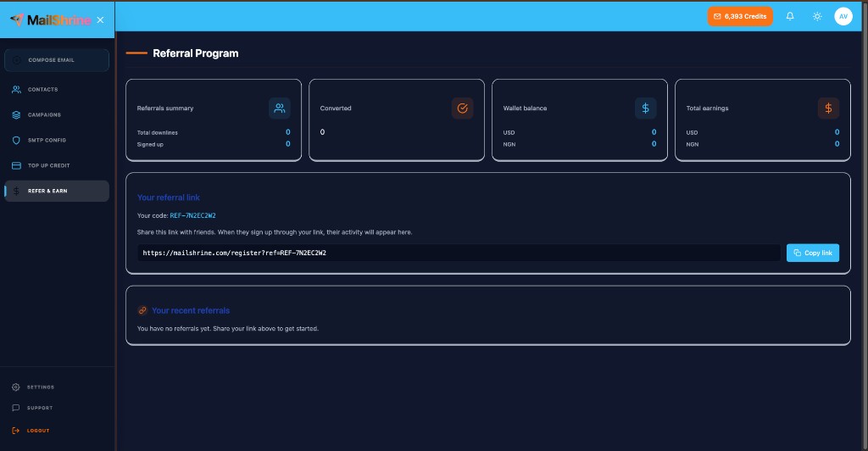
Task: Click the Total earnings dollar icon
Action: tap(829, 108)
